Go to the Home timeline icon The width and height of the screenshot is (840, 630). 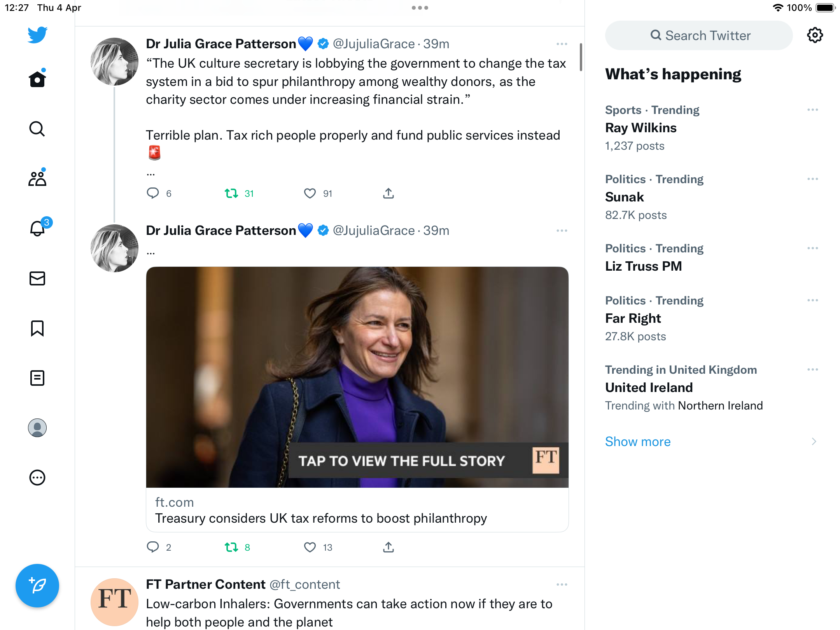pyautogui.click(x=37, y=79)
